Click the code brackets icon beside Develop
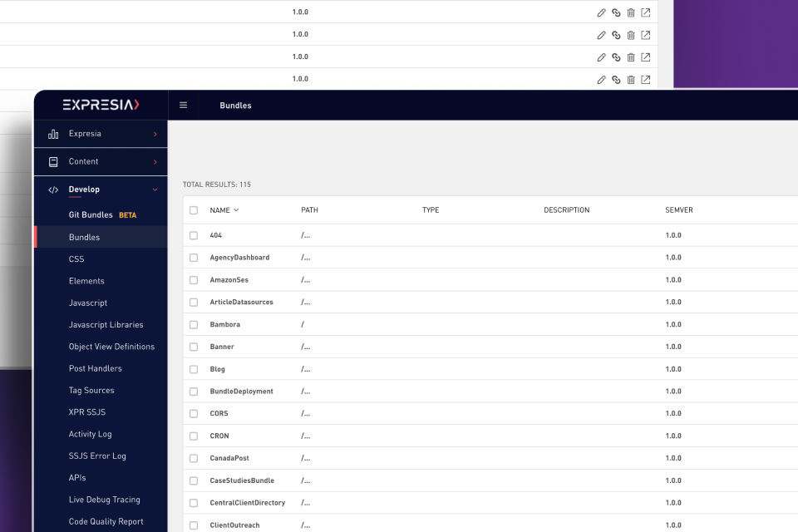798x532 pixels. (x=53, y=190)
